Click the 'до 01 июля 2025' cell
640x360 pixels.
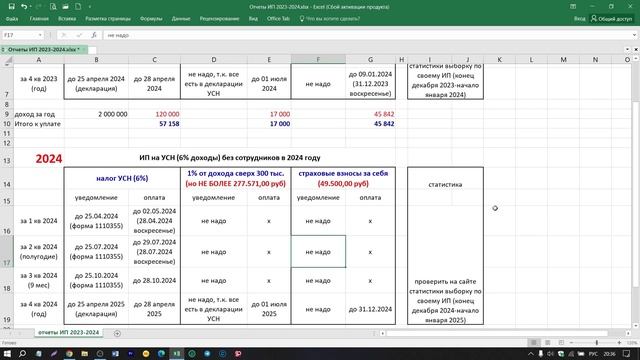(x=269, y=309)
